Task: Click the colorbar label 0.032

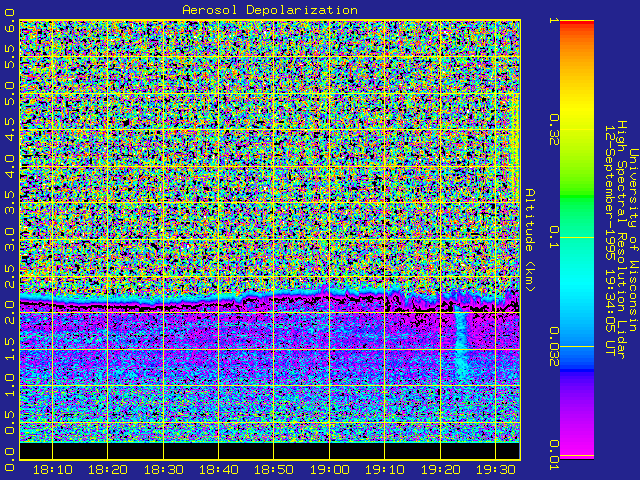Action: pyautogui.click(x=553, y=347)
